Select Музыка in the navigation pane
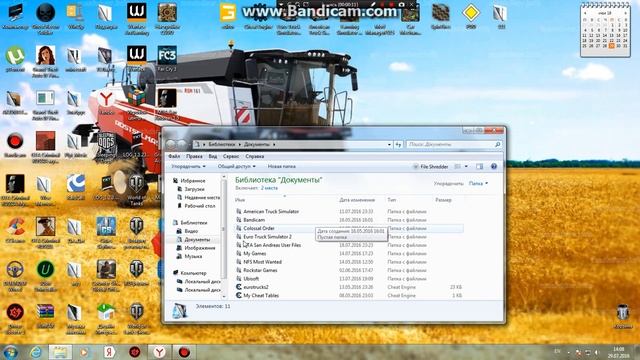Viewport: 640px width, 360px height. tap(193, 256)
